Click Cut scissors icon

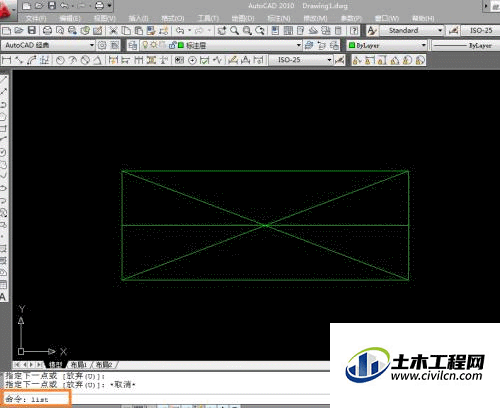coord(113,31)
